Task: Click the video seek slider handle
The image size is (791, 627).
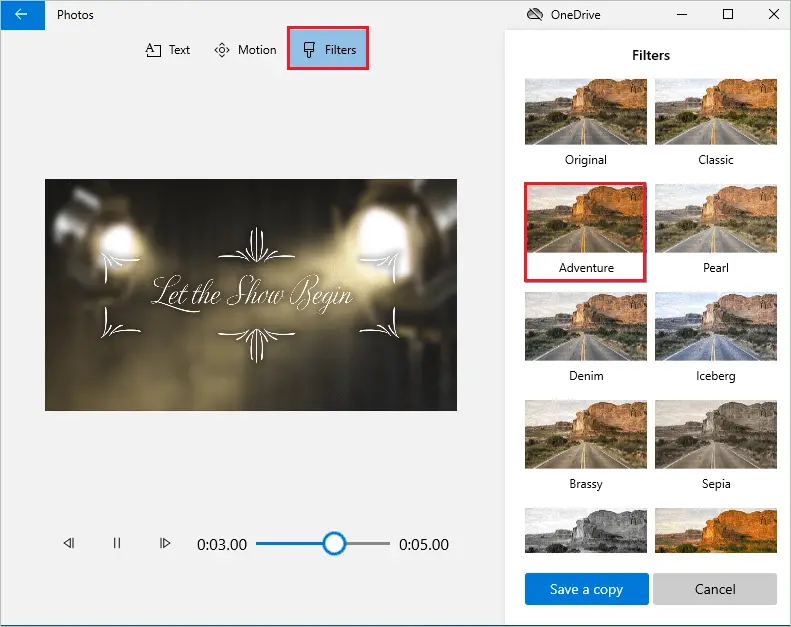Action: (x=334, y=544)
